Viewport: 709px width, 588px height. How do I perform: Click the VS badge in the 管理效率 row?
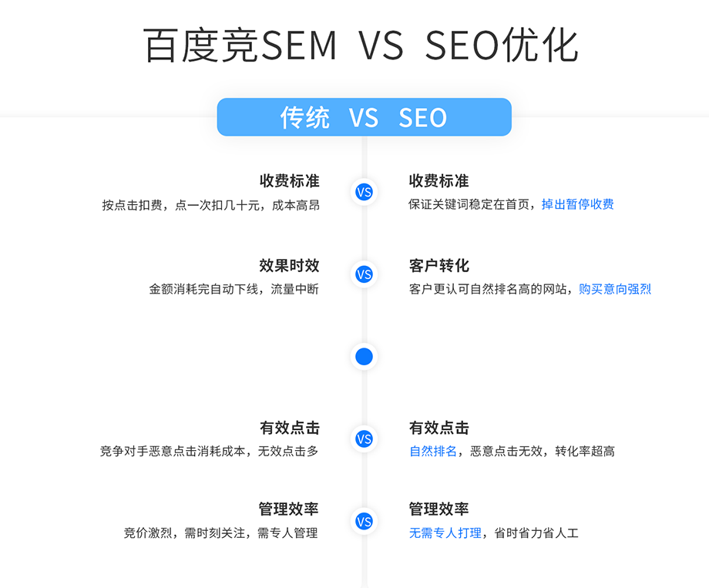(x=364, y=522)
